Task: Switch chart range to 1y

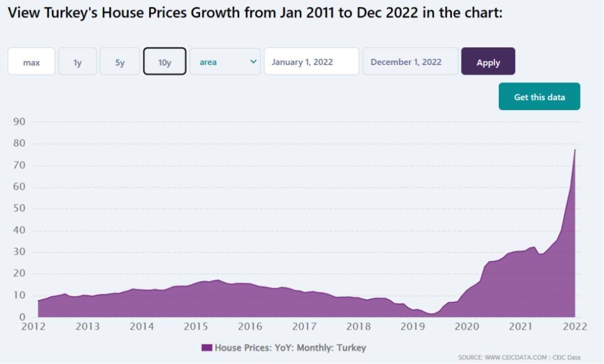Action: coord(78,62)
